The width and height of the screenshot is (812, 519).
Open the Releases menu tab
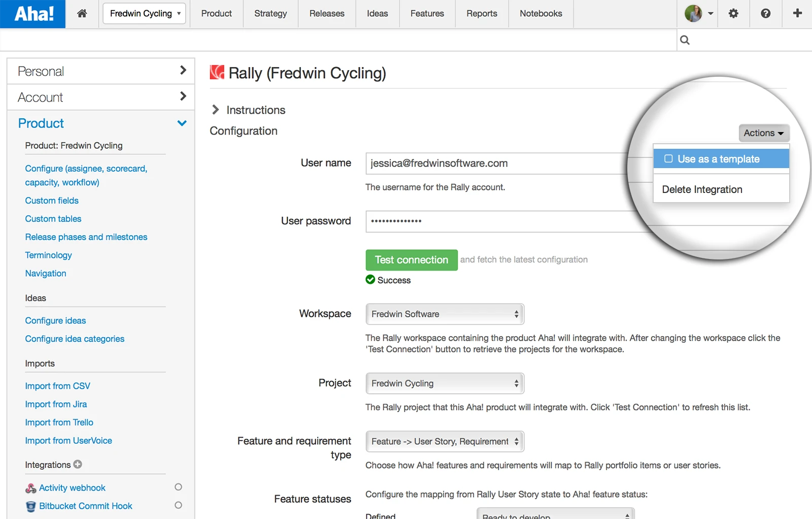click(x=327, y=14)
